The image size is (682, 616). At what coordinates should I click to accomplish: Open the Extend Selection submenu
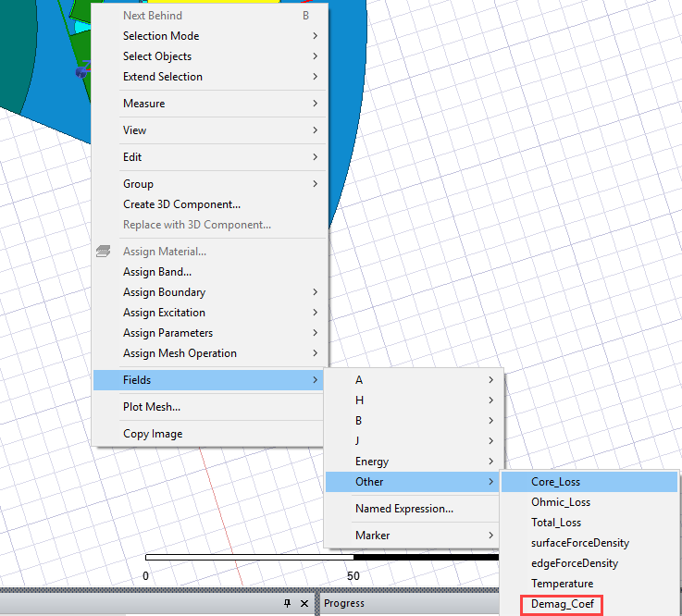coord(209,77)
